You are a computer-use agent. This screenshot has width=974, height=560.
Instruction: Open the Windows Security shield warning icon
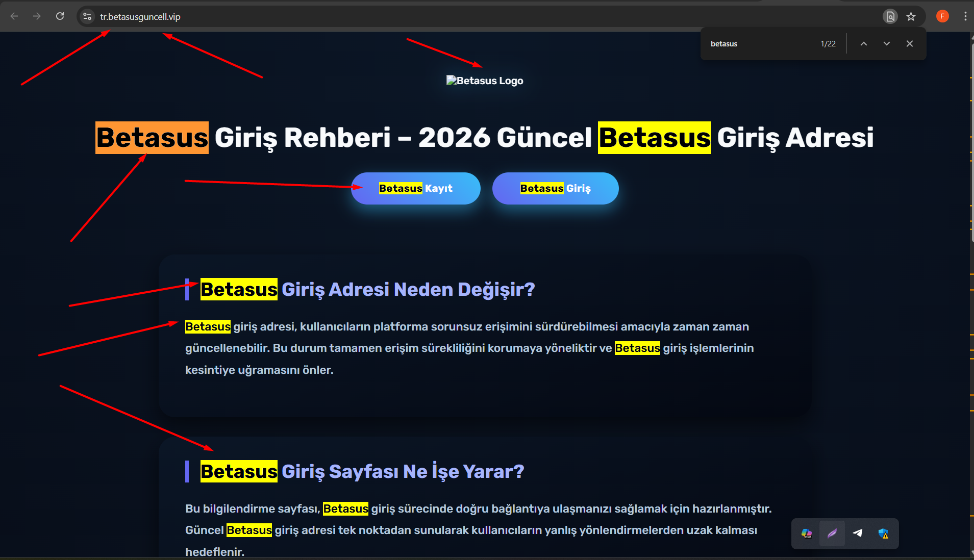point(883,533)
